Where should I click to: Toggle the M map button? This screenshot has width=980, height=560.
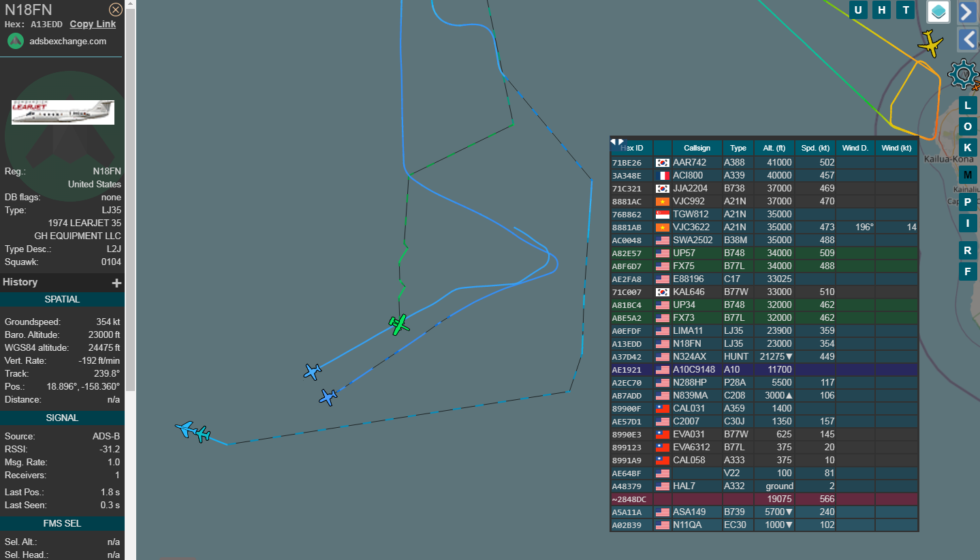[968, 174]
